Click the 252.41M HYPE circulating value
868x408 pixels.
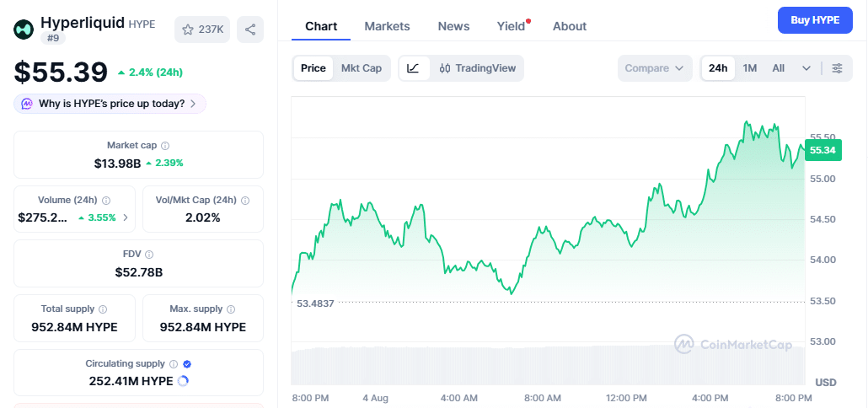point(131,381)
